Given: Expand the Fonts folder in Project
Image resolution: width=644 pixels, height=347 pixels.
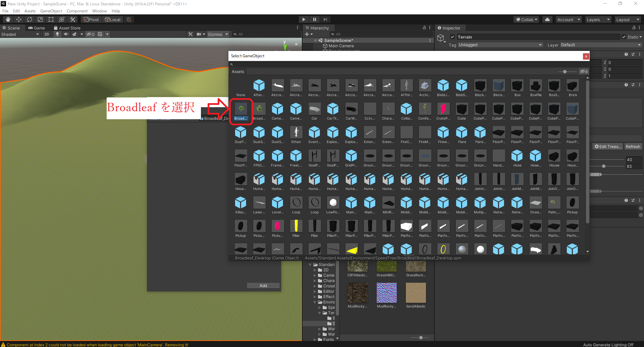Looking at the screenshot, I should pos(315,340).
